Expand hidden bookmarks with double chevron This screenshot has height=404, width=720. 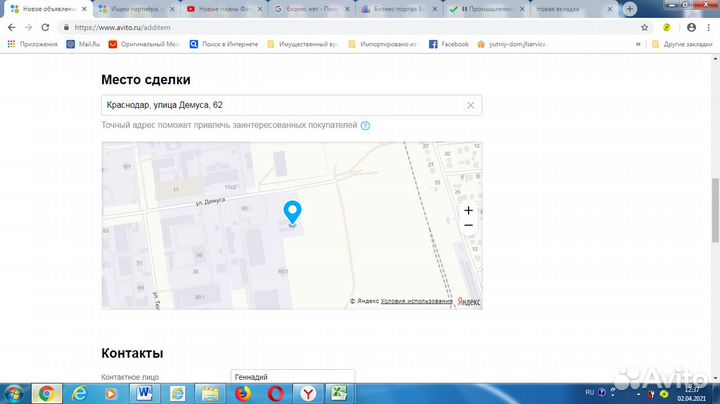coord(638,44)
